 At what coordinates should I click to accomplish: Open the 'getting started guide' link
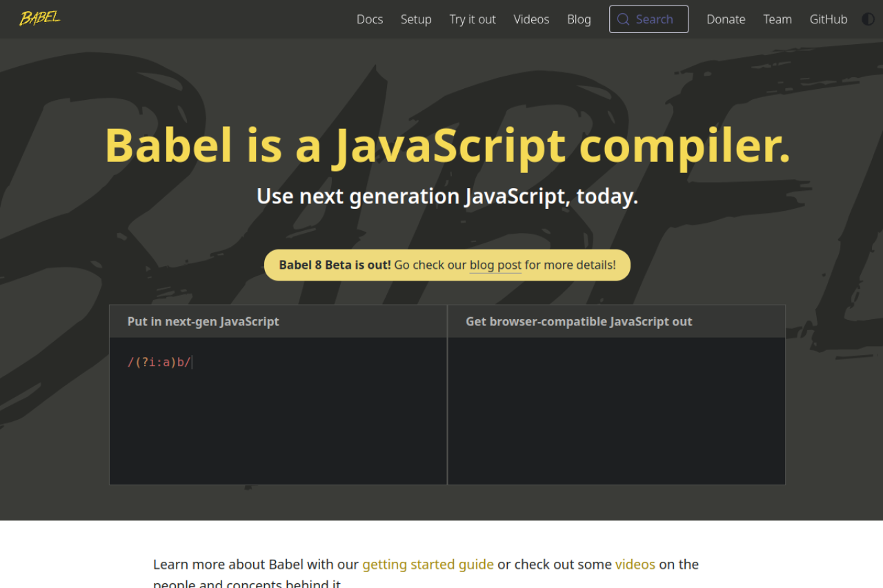point(428,564)
